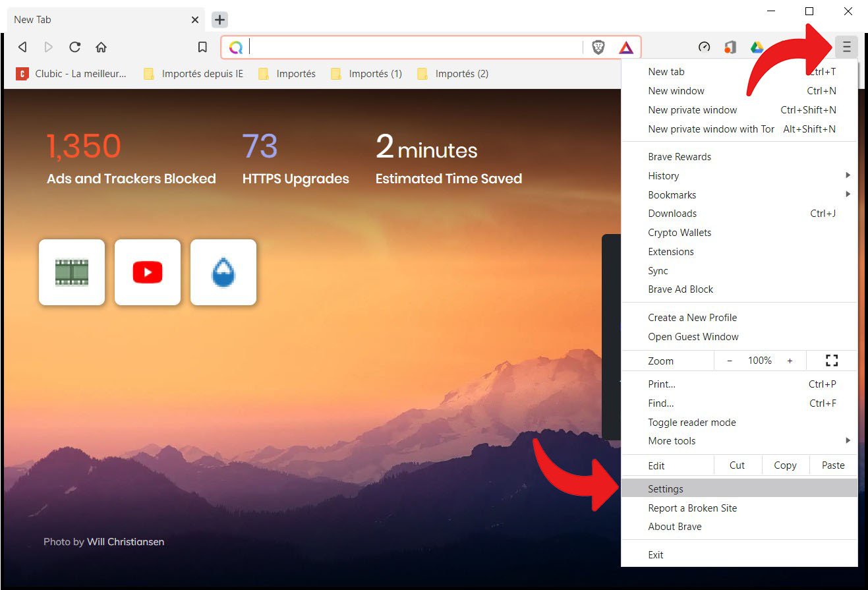Open the YouTube top site tile
The height and width of the screenshot is (590, 868).
point(148,272)
